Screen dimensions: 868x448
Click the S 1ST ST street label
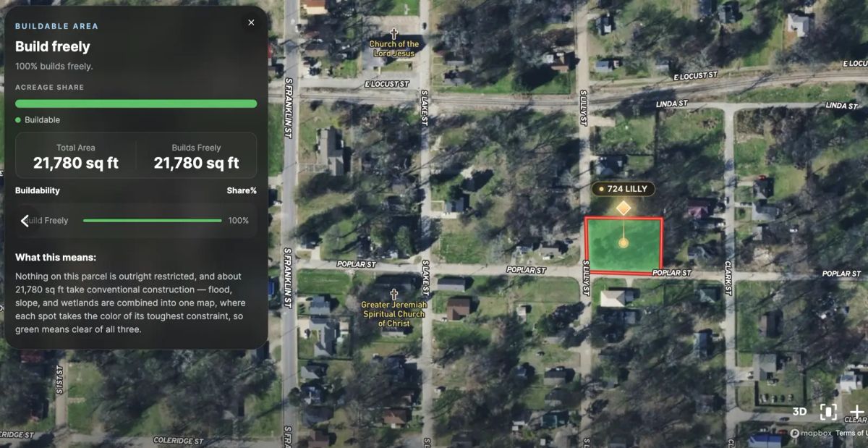(x=60, y=380)
